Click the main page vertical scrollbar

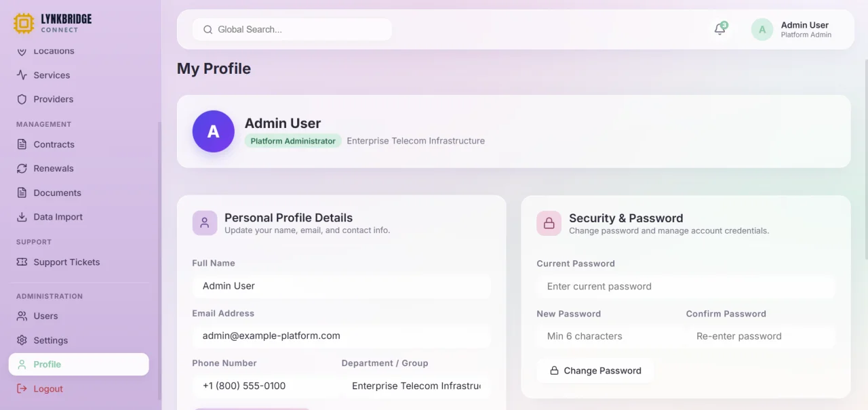(x=865, y=159)
